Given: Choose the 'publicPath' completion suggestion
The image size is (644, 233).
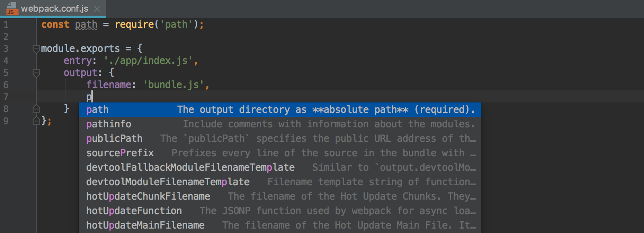Looking at the screenshot, I should [280, 139].
